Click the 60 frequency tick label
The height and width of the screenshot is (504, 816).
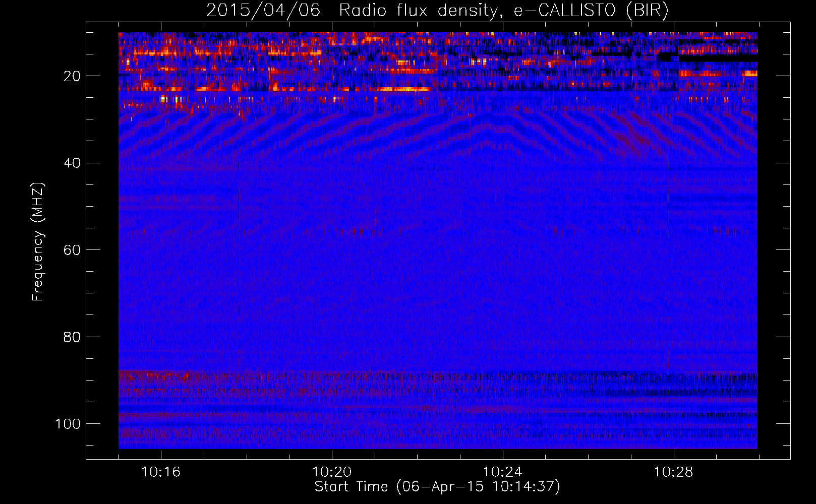72,250
